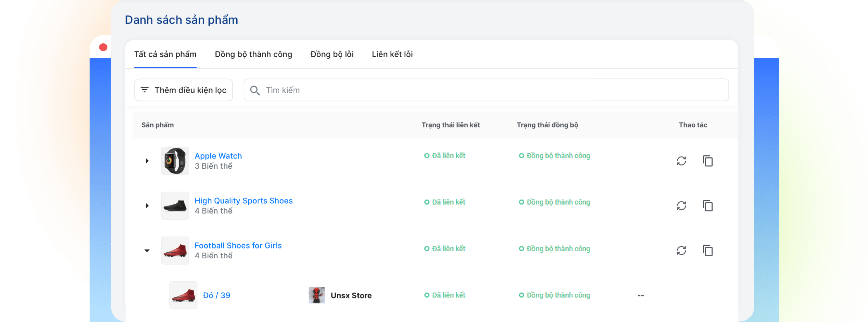Click Apple Watch's Đồng bộ thành công status
868x322 pixels.
click(x=554, y=156)
